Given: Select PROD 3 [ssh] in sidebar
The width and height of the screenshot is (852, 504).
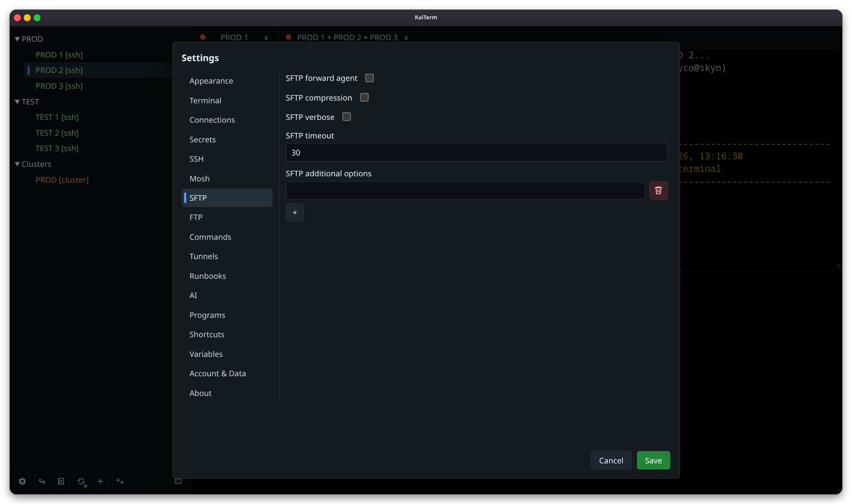Looking at the screenshot, I should [x=59, y=86].
